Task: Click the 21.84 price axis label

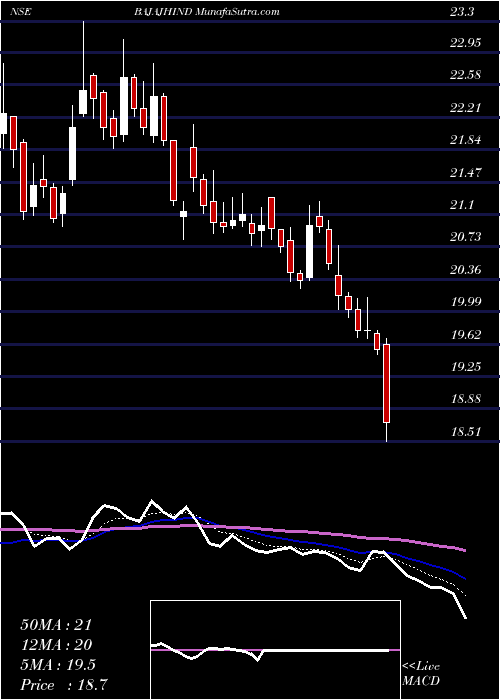Action: [x=466, y=140]
